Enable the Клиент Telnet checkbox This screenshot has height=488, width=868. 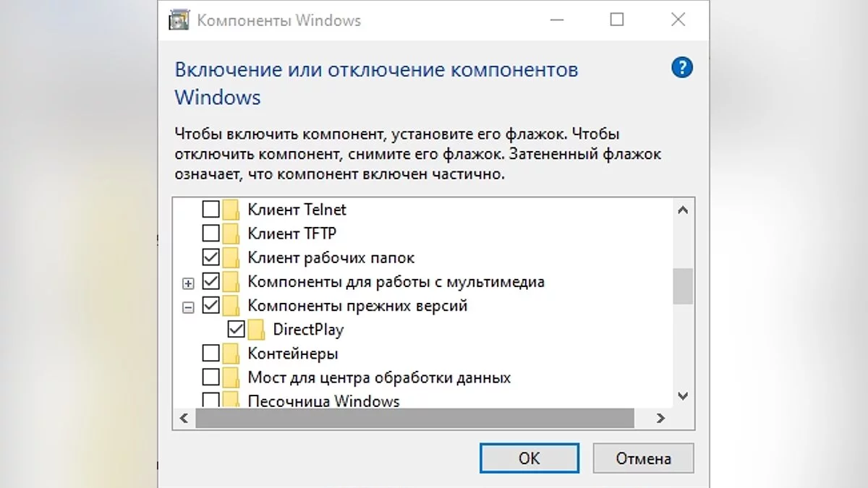(210, 210)
